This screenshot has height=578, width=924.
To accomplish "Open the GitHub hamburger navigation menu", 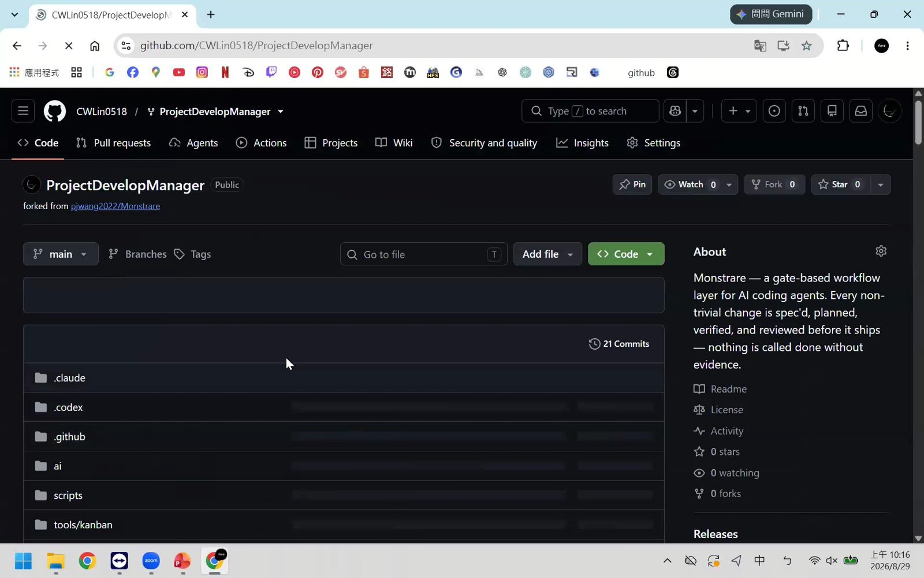I will [23, 111].
